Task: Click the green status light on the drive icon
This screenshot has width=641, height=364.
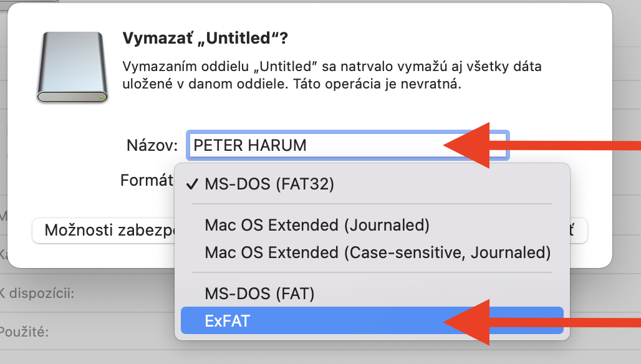Action: click(101, 97)
